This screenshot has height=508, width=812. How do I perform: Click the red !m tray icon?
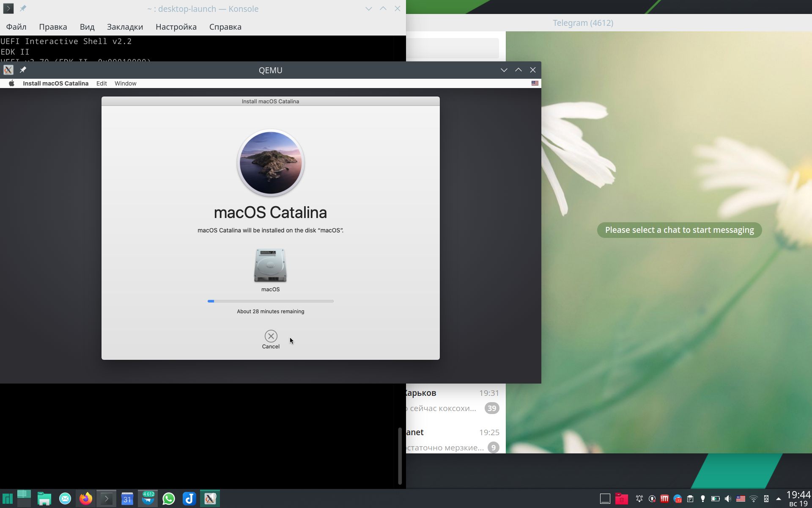point(665,499)
